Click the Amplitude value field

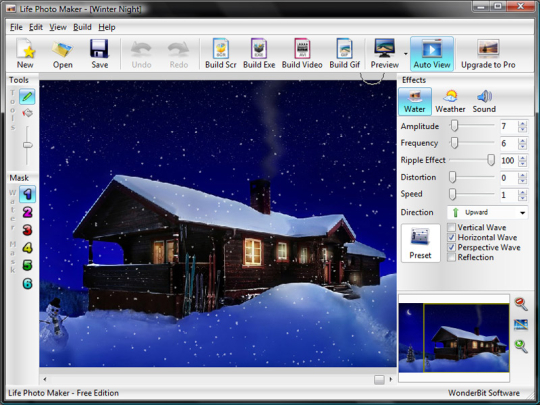tap(509, 126)
